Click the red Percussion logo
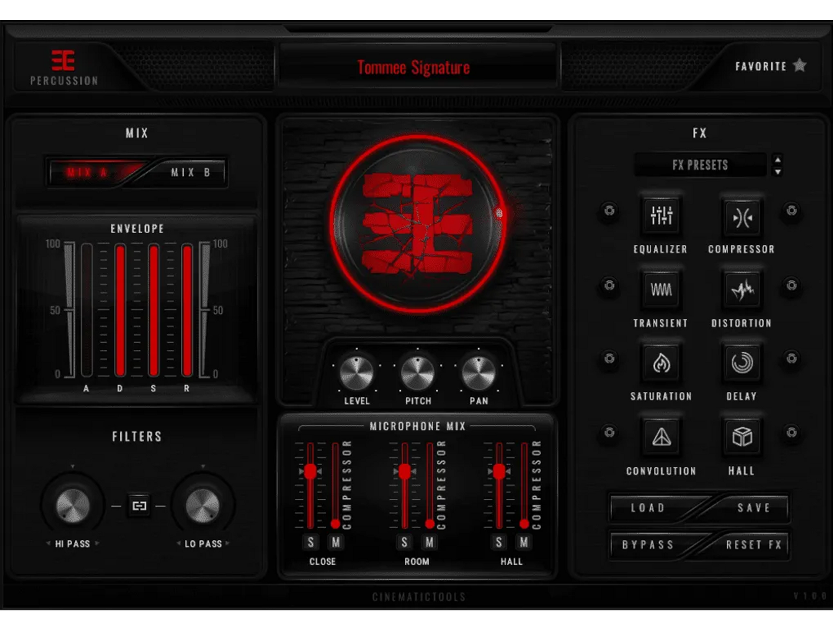Image resolution: width=833 pixels, height=644 pixels. coord(63,60)
